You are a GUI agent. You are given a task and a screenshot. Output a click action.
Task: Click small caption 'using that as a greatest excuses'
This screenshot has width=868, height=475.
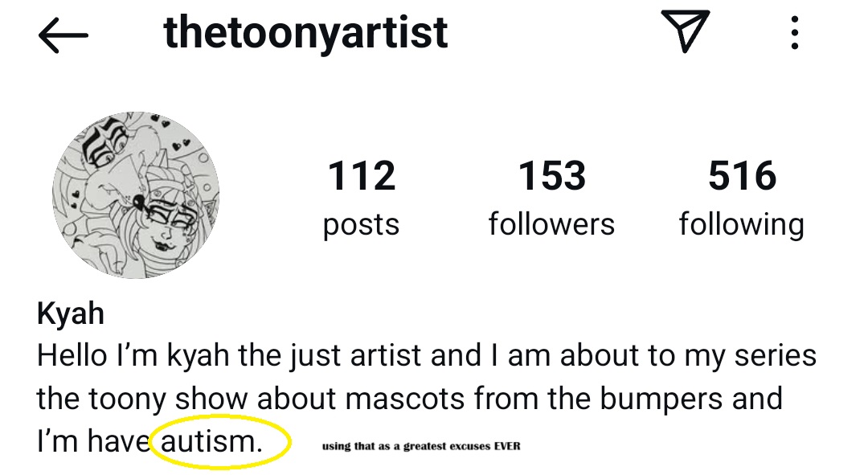(x=420, y=446)
